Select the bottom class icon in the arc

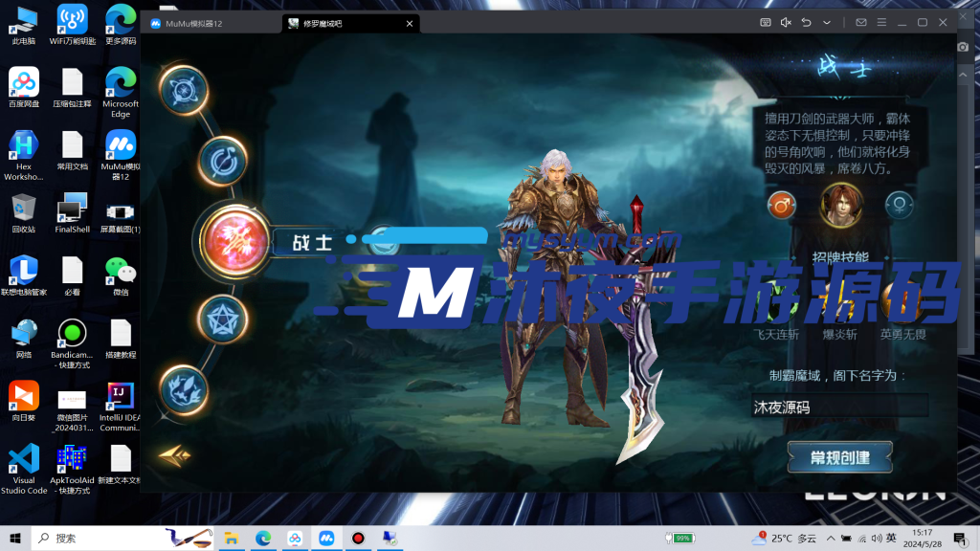[x=184, y=389]
